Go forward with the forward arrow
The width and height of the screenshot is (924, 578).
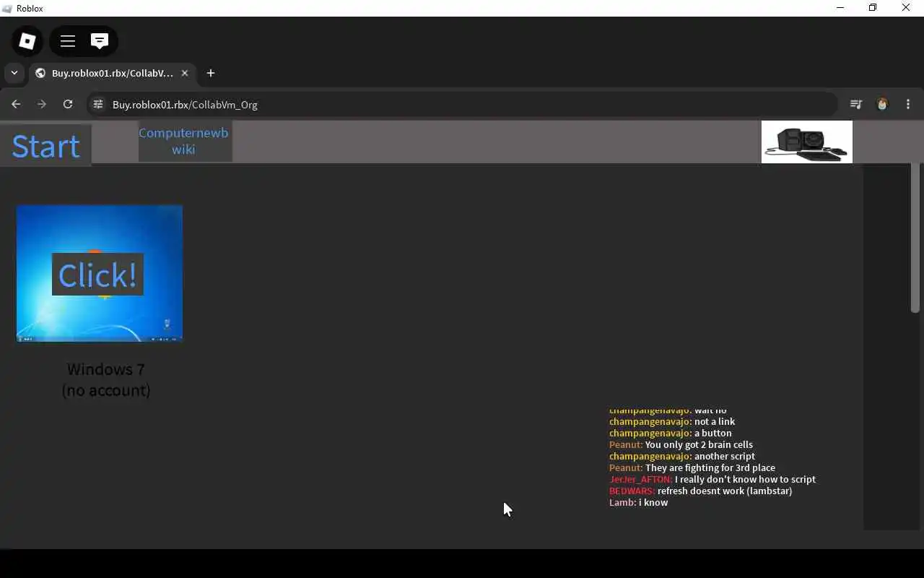(42, 104)
